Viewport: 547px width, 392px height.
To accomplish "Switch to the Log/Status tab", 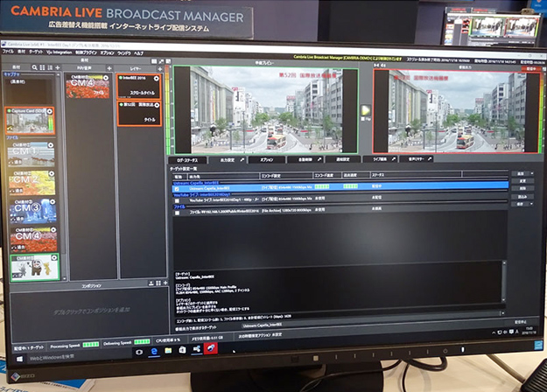I will point(186,159).
